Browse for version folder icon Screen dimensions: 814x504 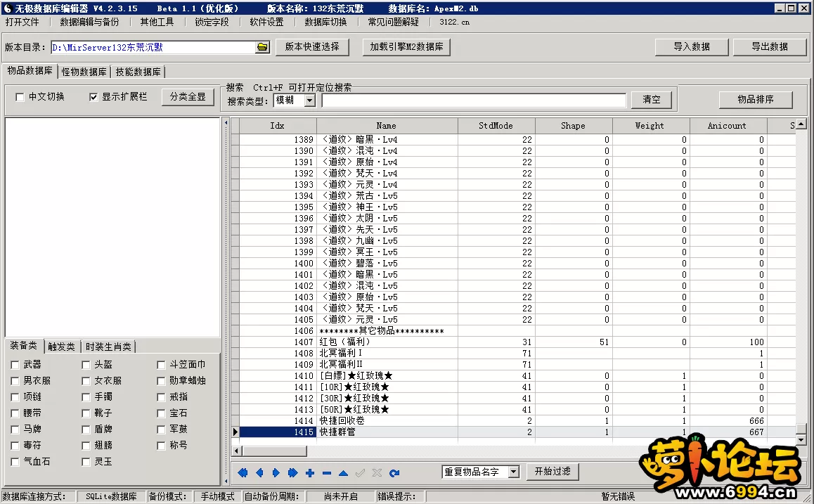tap(263, 47)
